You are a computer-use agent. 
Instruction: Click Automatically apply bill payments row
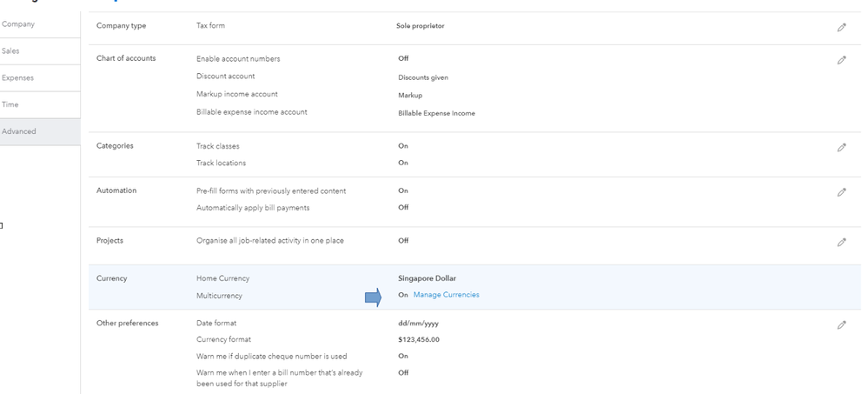click(253, 208)
